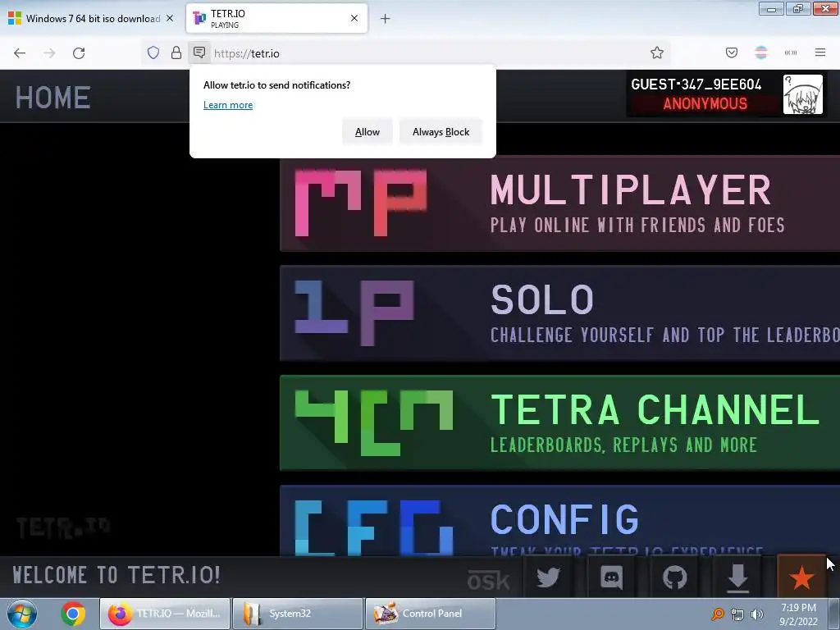Image resolution: width=840 pixels, height=630 pixels.
Task: Click the striped round extension icon
Action: (x=760, y=52)
